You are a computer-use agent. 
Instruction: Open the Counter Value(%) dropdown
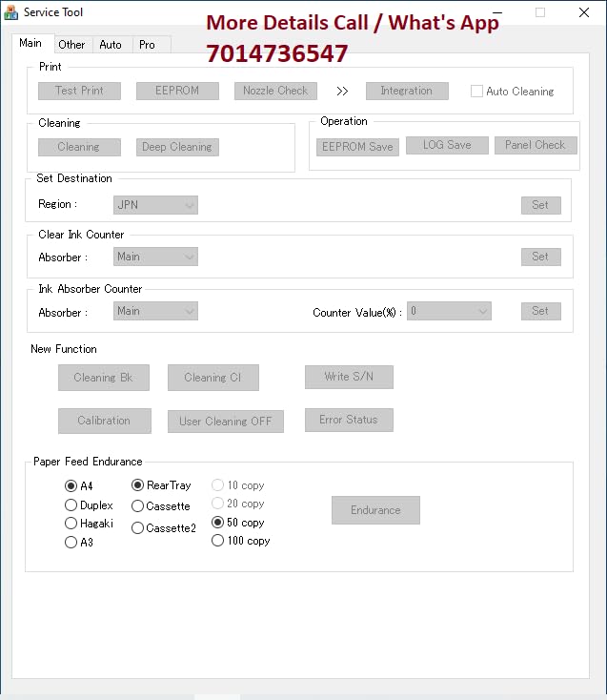click(x=449, y=311)
